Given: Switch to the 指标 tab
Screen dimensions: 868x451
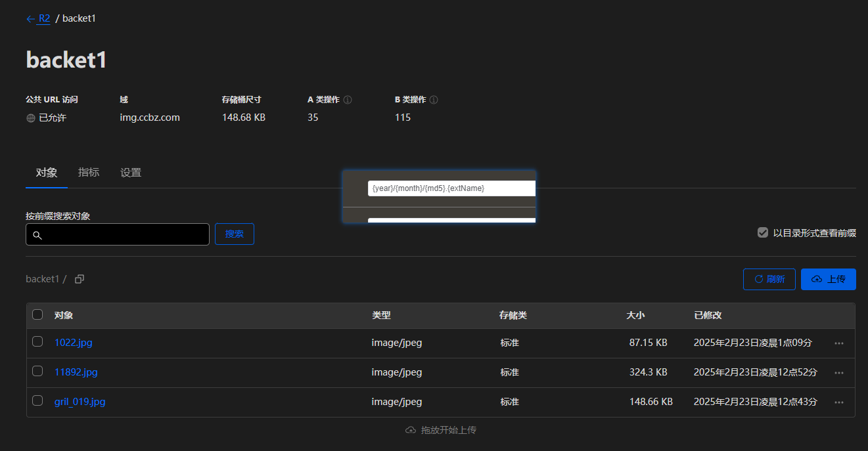Looking at the screenshot, I should [89, 173].
